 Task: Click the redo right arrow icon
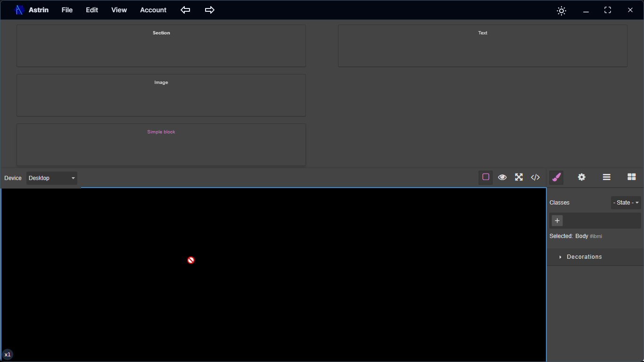[210, 10]
